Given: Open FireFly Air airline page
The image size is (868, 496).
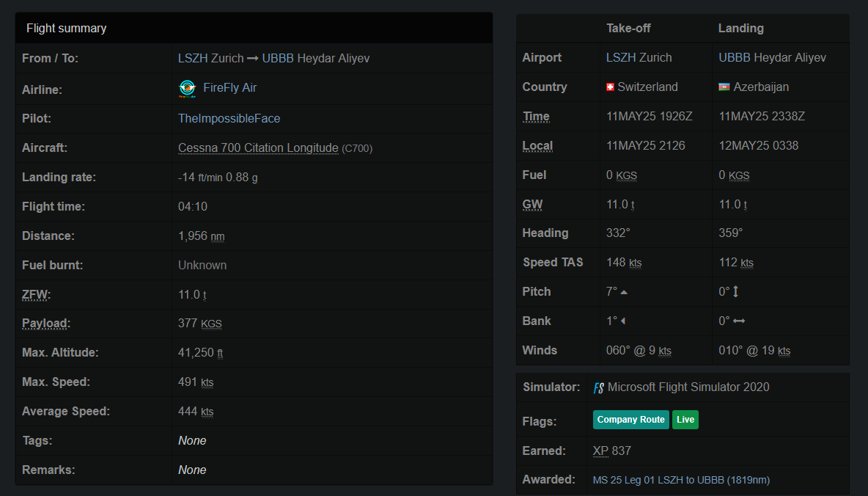Looking at the screenshot, I should tap(229, 88).
